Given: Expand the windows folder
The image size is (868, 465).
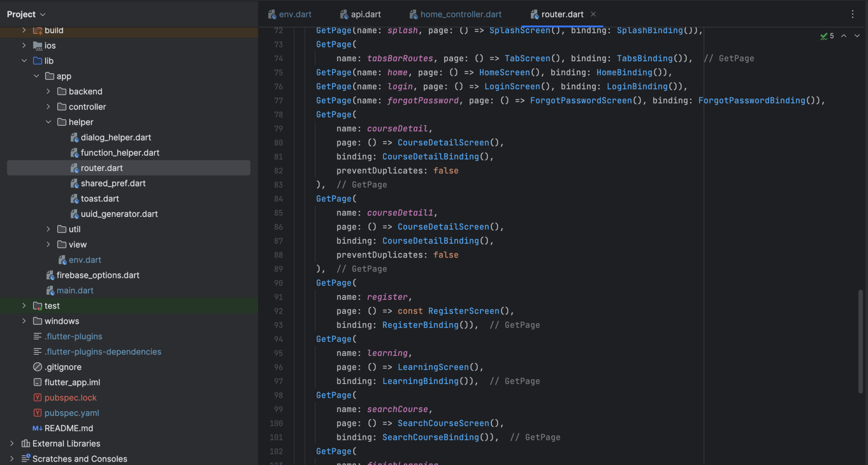Looking at the screenshot, I should (x=24, y=321).
